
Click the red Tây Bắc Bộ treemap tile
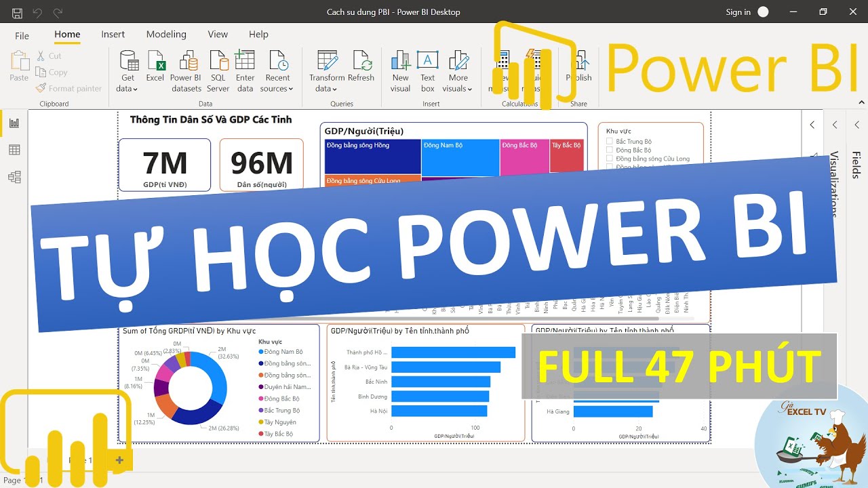[567, 155]
